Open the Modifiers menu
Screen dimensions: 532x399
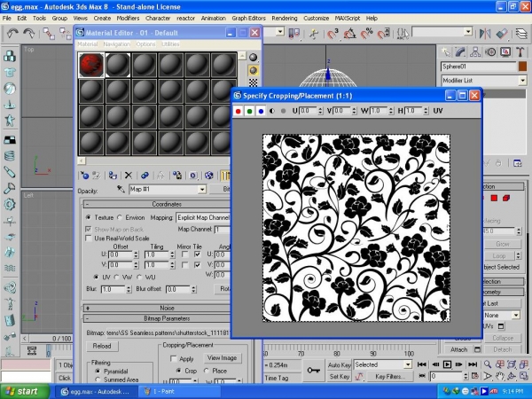point(128,19)
